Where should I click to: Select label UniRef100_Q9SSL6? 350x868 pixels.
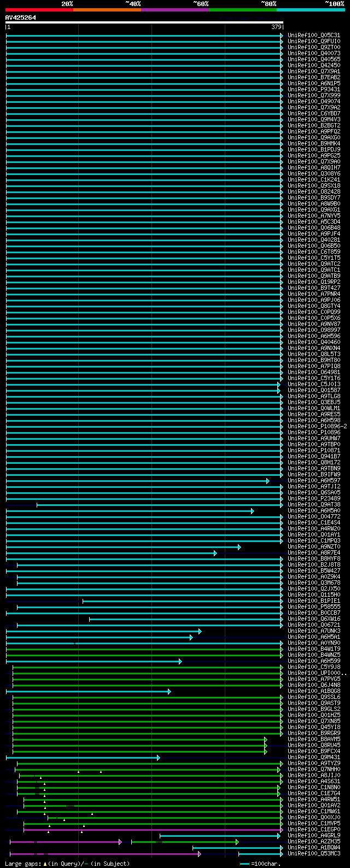click(x=314, y=697)
